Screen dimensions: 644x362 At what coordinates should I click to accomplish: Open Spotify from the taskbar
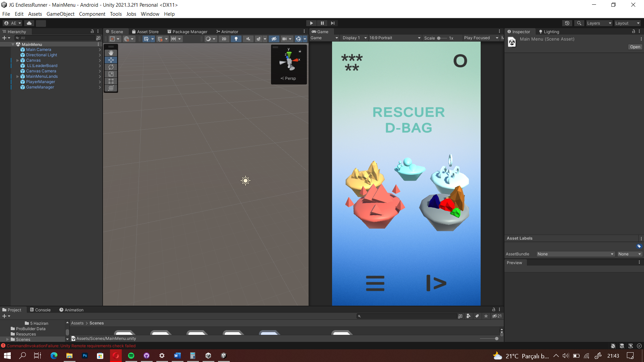coord(131,356)
